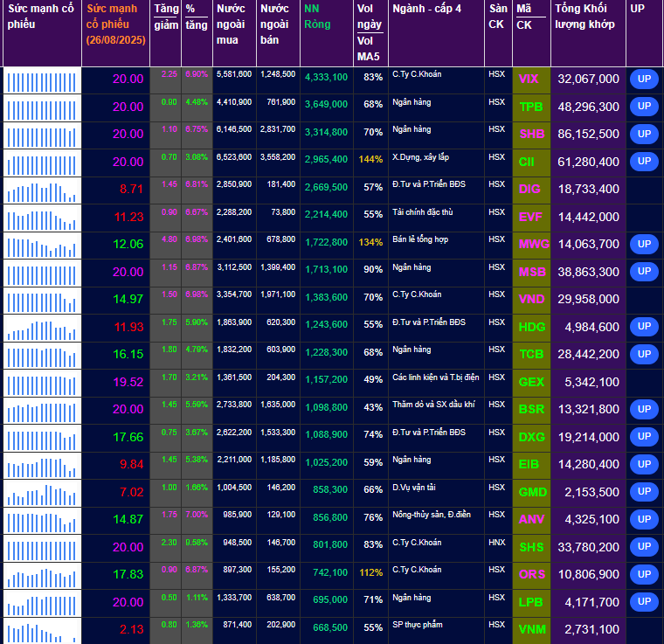Click the UP button in MWG row

pos(644,244)
